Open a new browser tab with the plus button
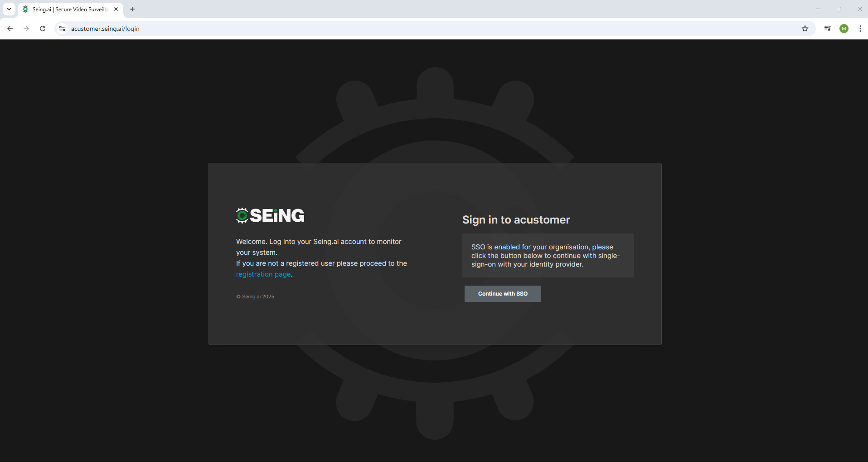Image resolution: width=868 pixels, height=462 pixels. (132, 9)
